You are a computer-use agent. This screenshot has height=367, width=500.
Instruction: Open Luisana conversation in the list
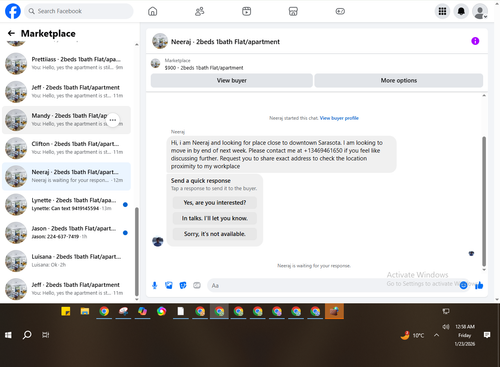pyautogui.click(x=66, y=261)
